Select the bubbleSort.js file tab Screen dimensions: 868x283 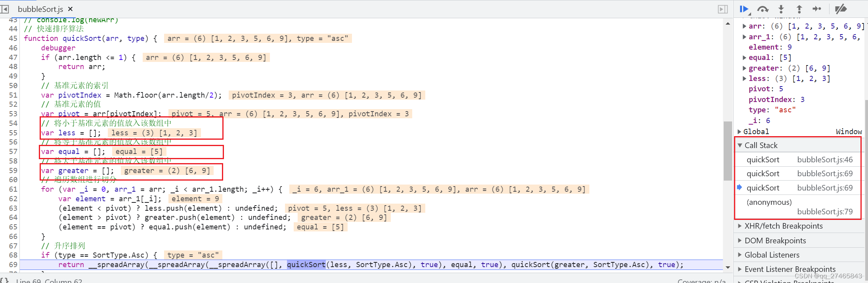coord(40,9)
